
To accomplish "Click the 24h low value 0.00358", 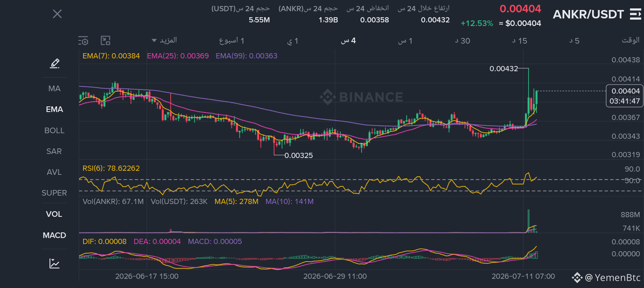I will (x=374, y=20).
